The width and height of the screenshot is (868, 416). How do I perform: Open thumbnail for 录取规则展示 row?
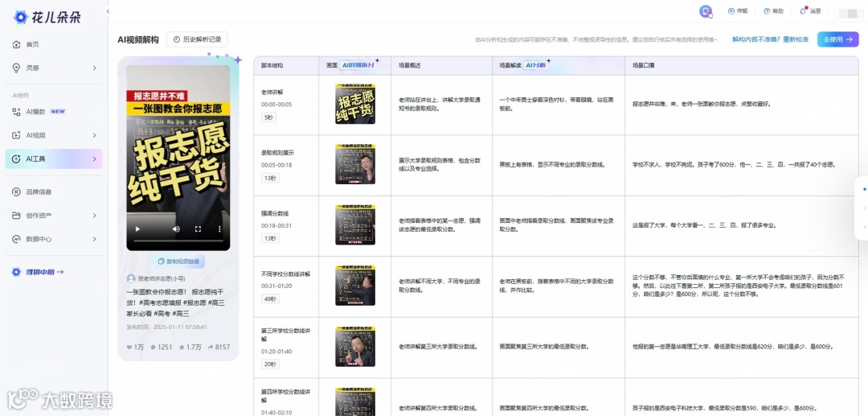(355, 164)
